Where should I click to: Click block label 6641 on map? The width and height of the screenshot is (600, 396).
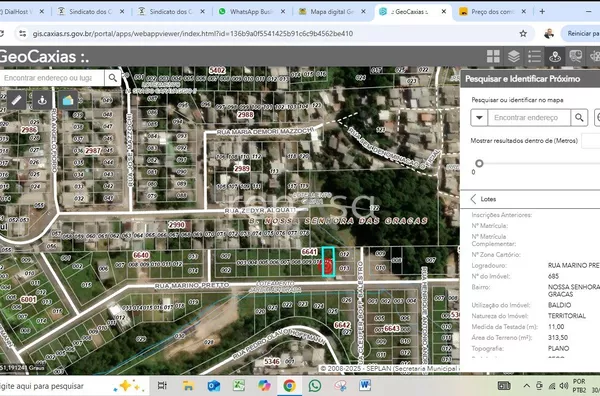click(x=309, y=251)
